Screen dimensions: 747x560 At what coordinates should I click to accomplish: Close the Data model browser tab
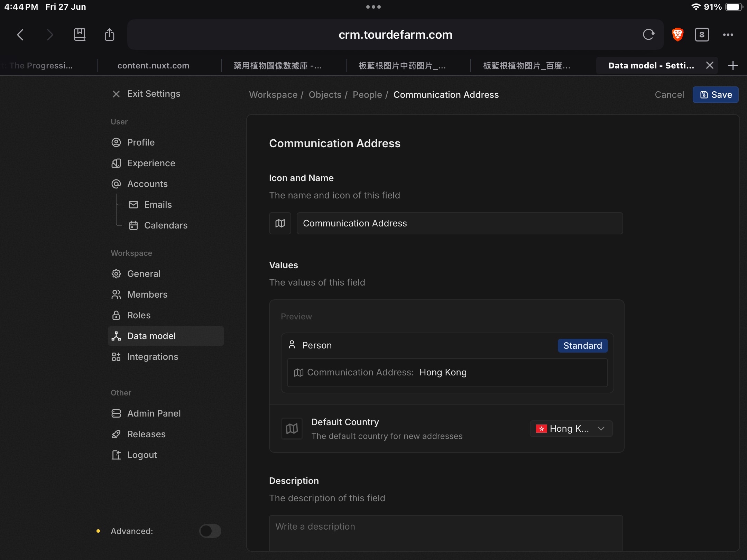(710, 65)
